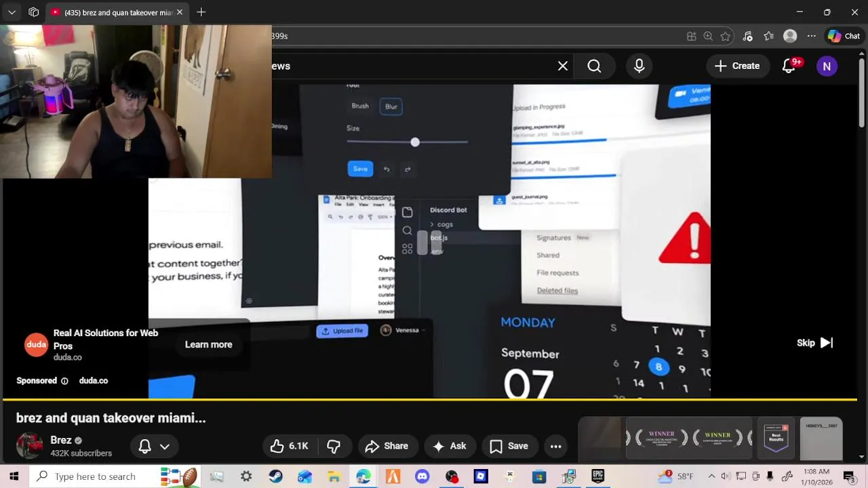Open the Edge workspaces tab icon
The height and width of the screenshot is (488, 868).
[x=33, y=12]
